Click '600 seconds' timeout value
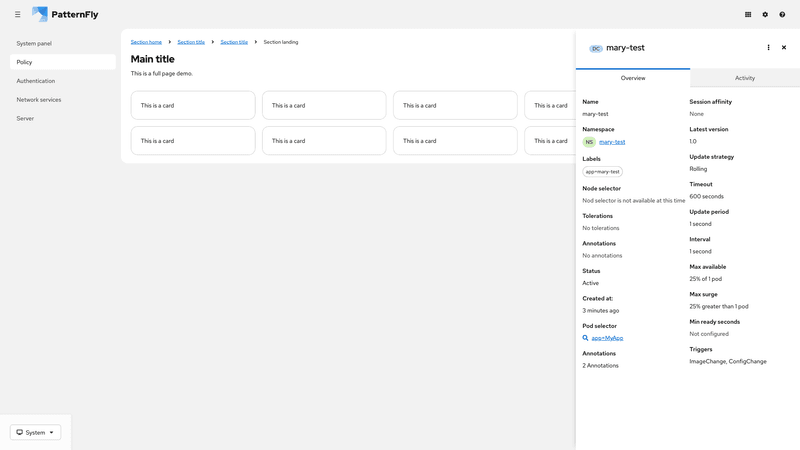Viewport: 800px width, 450px height. click(x=706, y=196)
